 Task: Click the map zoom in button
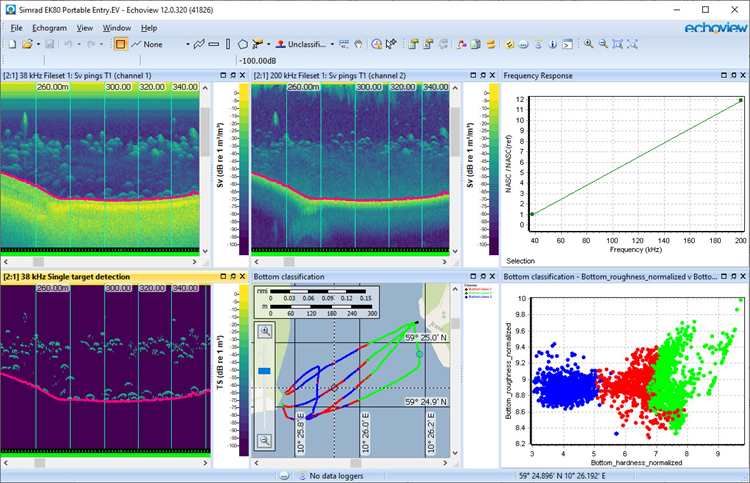266,330
